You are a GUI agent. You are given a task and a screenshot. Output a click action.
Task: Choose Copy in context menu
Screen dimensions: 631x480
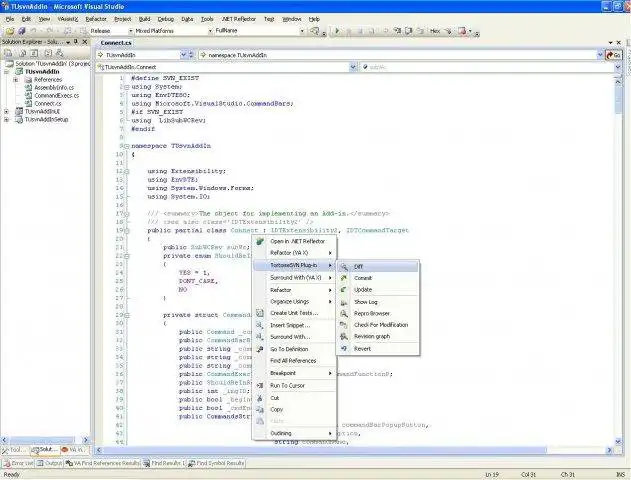coord(294,410)
